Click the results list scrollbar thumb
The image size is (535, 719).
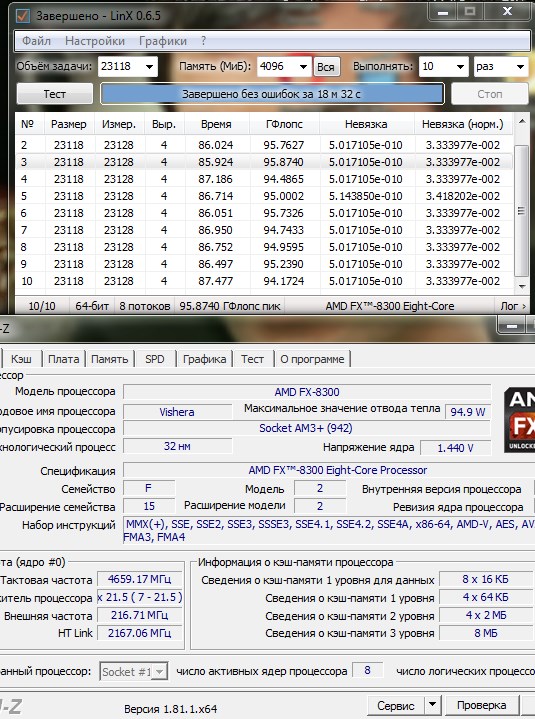pyautogui.click(x=521, y=210)
